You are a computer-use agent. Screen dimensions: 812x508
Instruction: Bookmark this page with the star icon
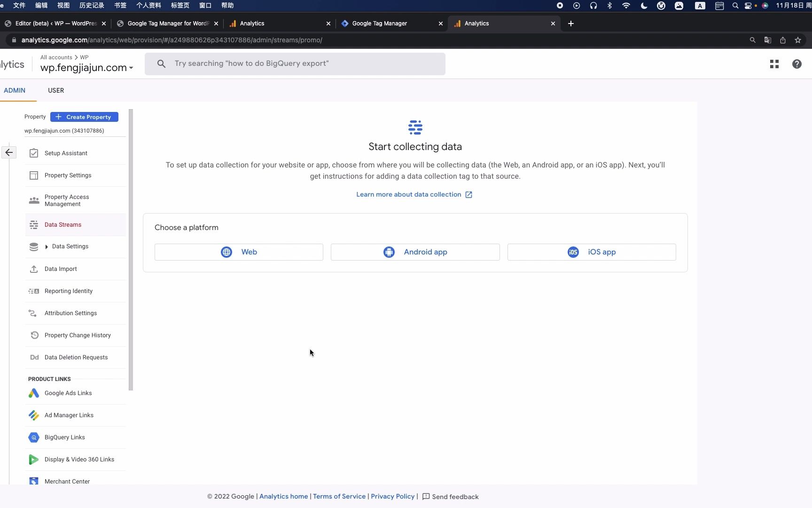coord(798,40)
